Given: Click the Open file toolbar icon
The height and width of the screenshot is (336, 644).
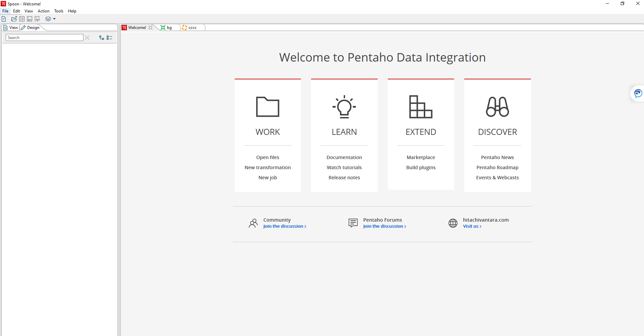Looking at the screenshot, I should (x=14, y=19).
